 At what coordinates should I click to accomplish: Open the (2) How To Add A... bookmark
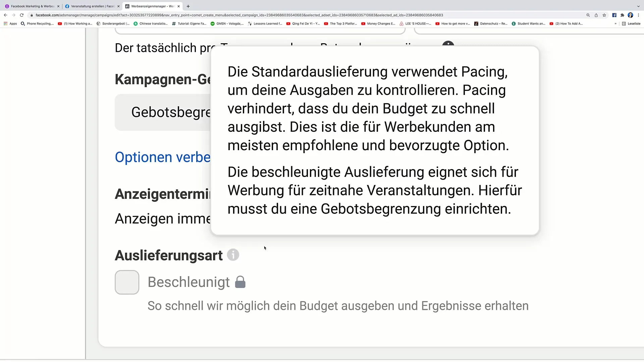[566, 24]
